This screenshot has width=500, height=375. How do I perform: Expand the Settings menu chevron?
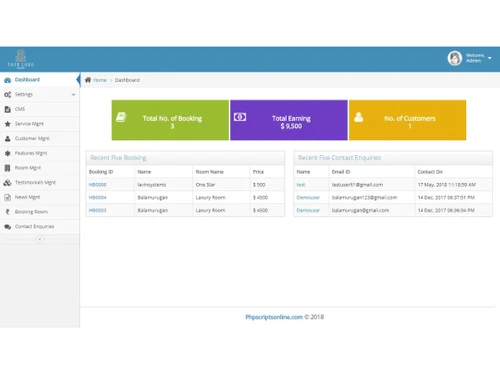coord(73,95)
